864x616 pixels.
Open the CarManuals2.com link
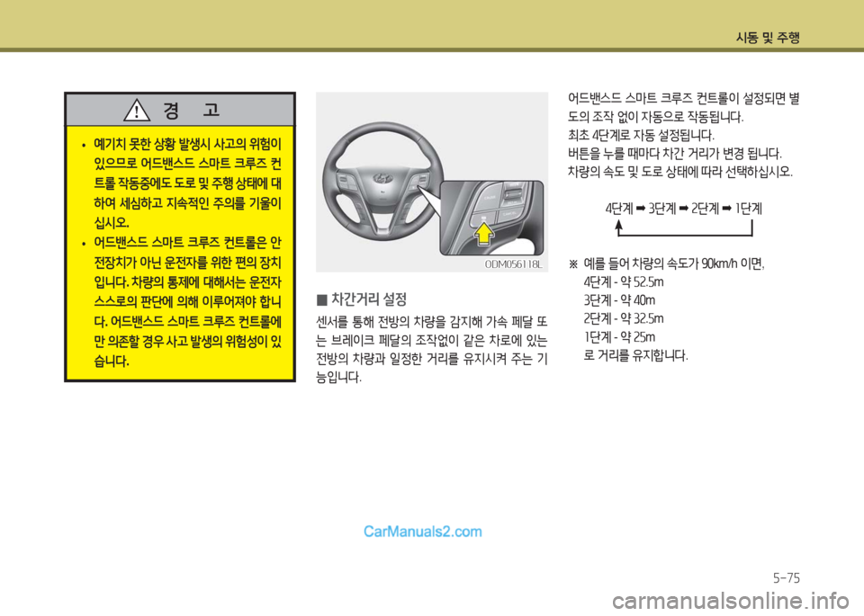click(x=423, y=531)
